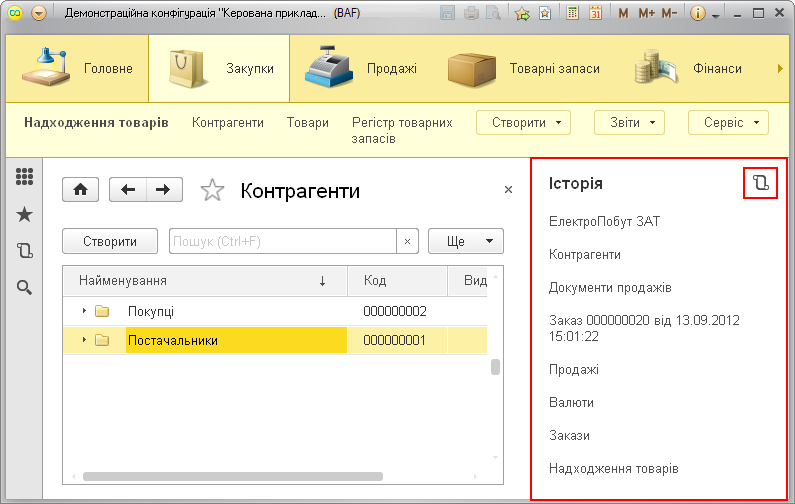Focus the Пошук (Ctrl+F) search field
This screenshot has height=504, width=795.
(283, 241)
